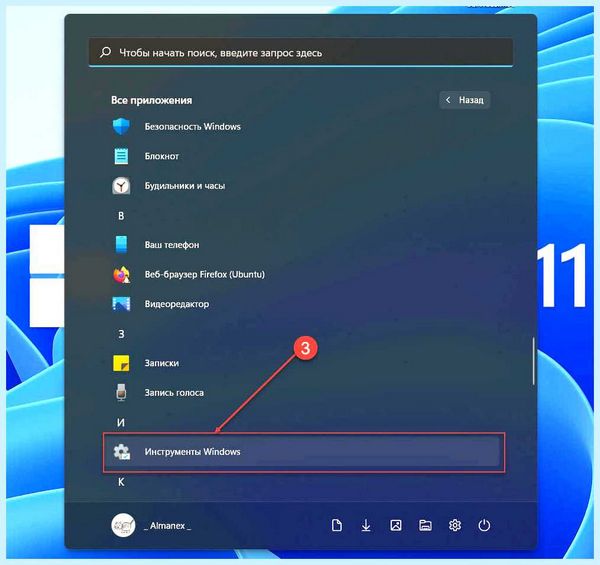Screen dimensions: 600x565
Task: Click the Almanex user avatar
Action: (x=123, y=525)
